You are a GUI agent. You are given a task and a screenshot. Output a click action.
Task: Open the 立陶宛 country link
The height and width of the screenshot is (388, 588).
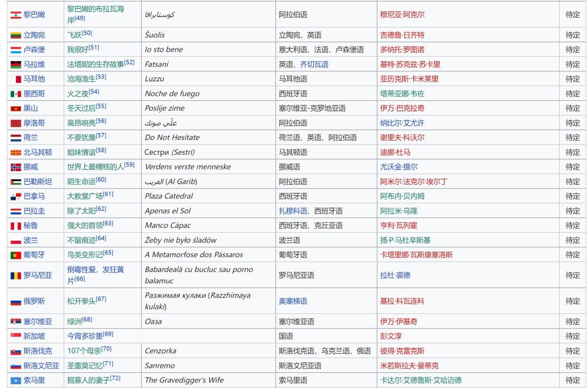click(x=34, y=35)
